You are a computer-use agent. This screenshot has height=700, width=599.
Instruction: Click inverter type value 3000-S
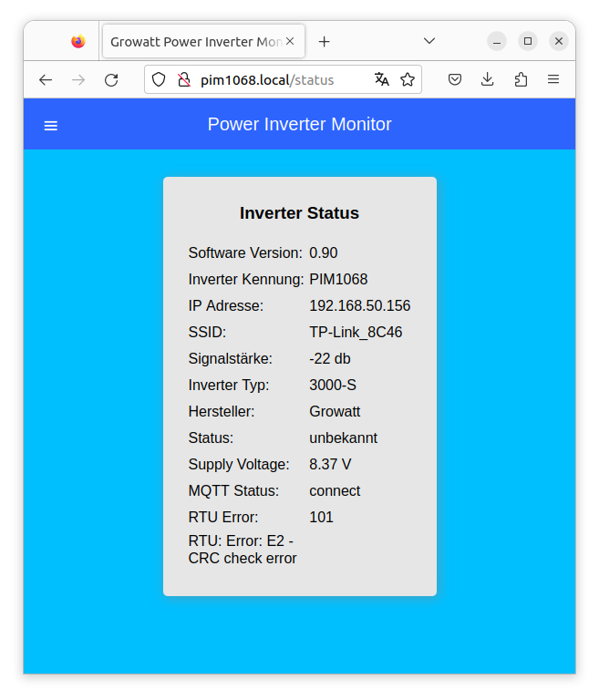(x=333, y=385)
